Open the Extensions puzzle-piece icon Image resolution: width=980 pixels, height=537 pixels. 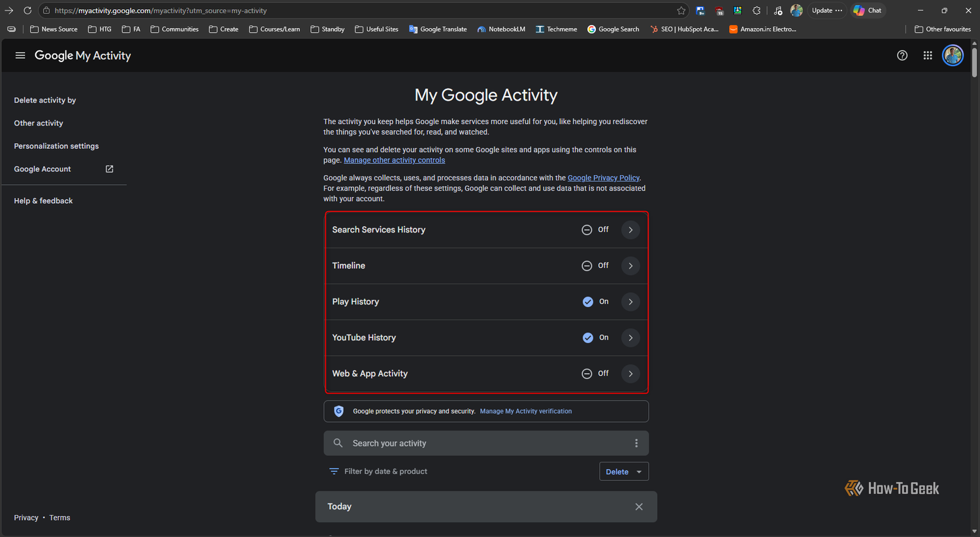757,10
